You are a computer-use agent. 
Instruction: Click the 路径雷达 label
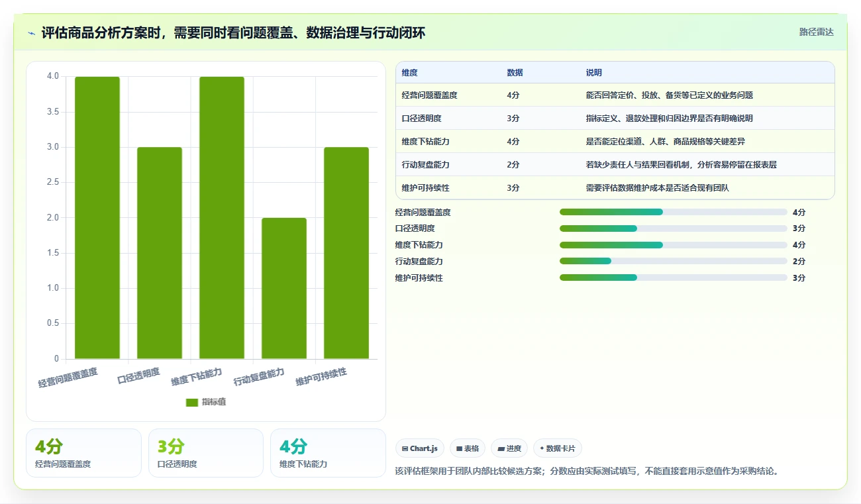pos(816,32)
